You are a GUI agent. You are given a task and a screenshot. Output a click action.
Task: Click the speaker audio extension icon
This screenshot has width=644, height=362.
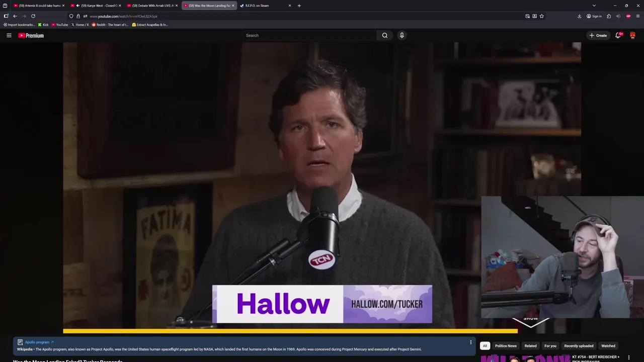pyautogui.click(x=618, y=16)
